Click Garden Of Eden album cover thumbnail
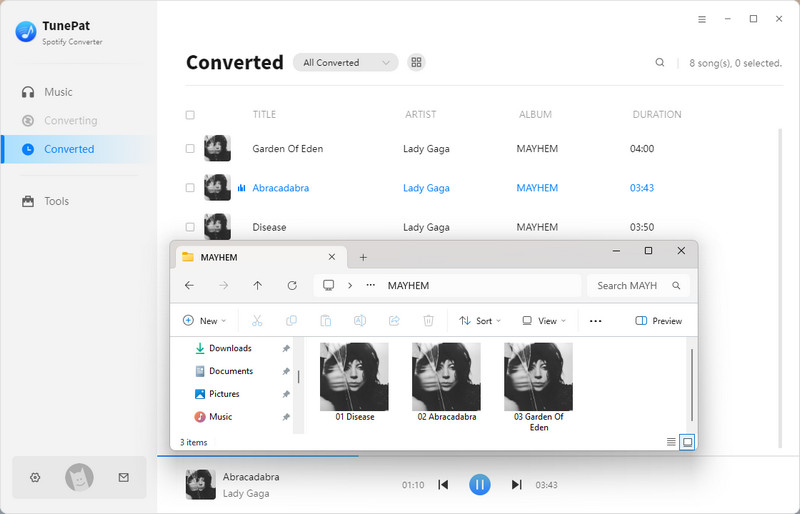 click(x=217, y=149)
